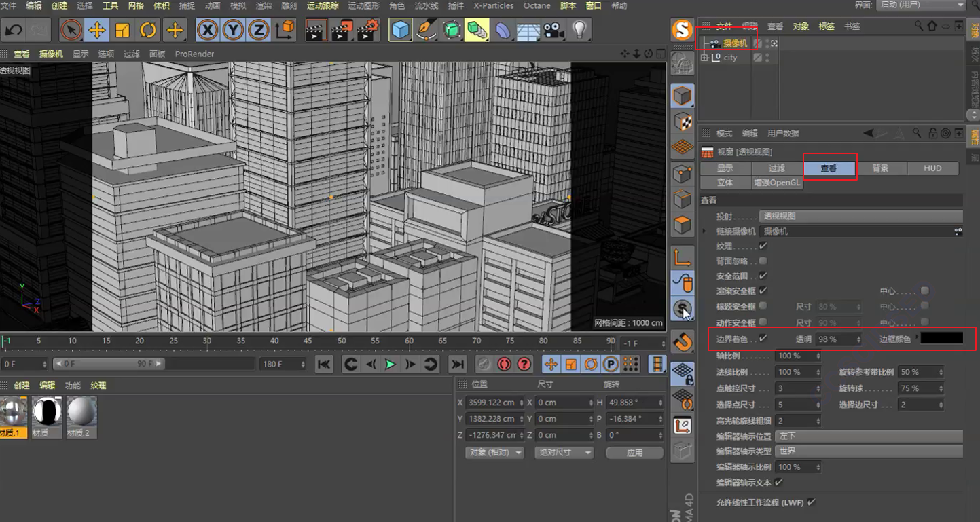Viewport: 980px width, 522px height.
Task: Toggle the 渲染安全框 checkbox
Action: point(763,291)
